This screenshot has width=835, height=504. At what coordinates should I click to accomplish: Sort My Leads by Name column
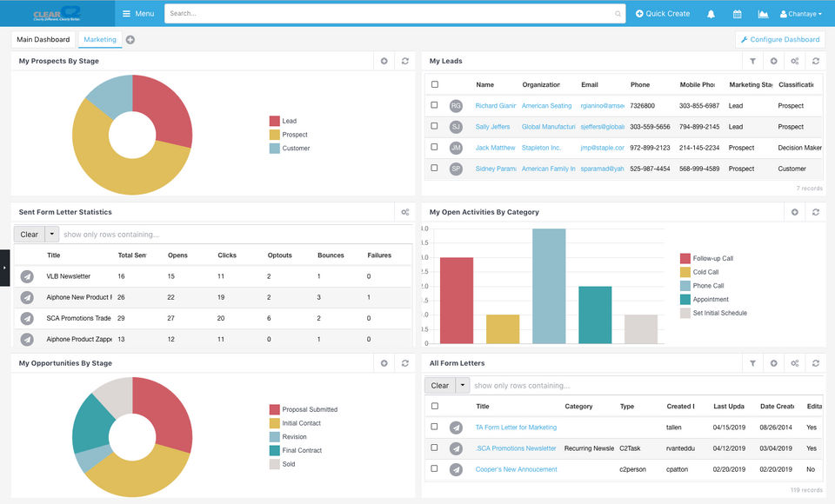pyautogui.click(x=484, y=84)
